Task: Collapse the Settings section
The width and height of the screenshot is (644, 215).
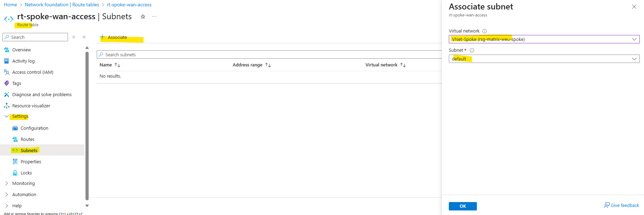Action: [7, 116]
